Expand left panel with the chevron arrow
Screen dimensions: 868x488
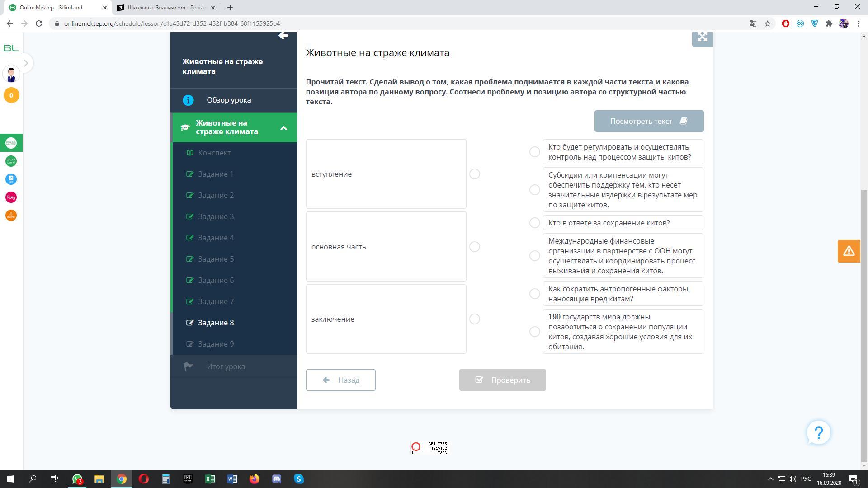click(26, 63)
